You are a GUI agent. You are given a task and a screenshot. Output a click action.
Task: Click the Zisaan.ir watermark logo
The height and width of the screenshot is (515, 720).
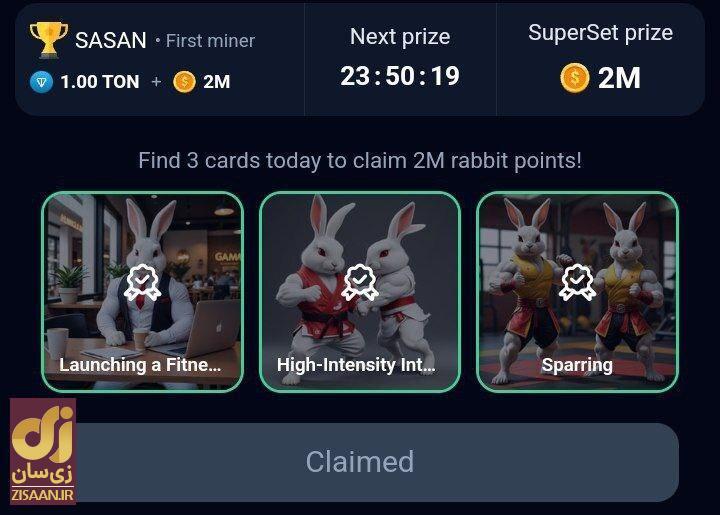43,451
